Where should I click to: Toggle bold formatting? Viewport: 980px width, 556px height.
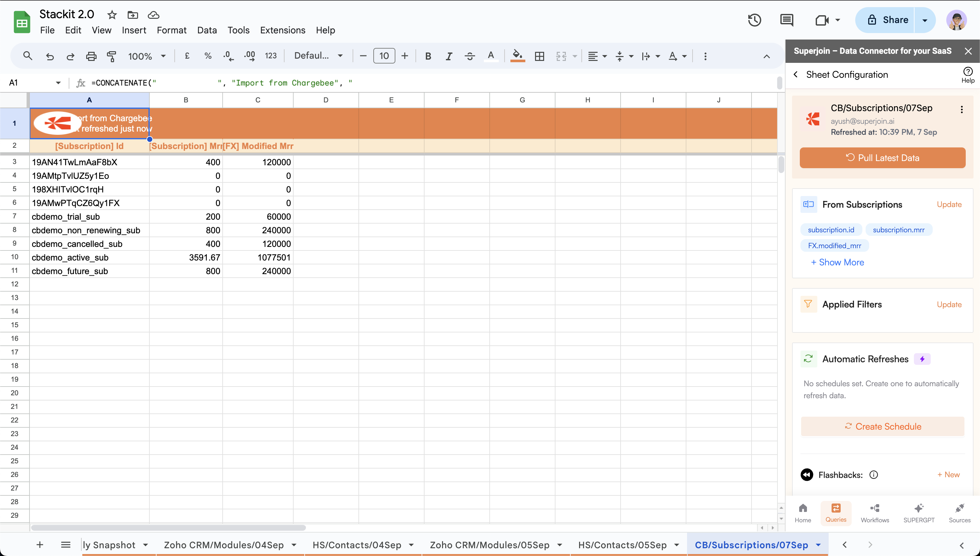428,56
